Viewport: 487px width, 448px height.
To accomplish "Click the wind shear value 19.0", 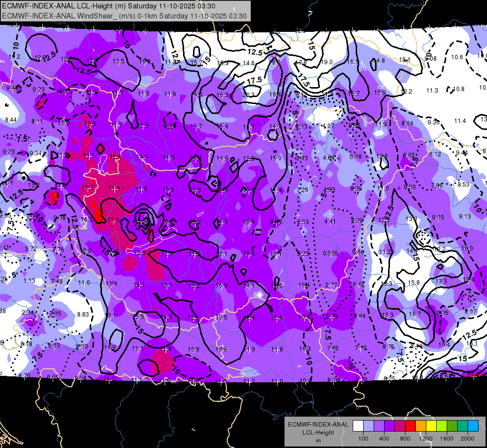I will (327, 62).
